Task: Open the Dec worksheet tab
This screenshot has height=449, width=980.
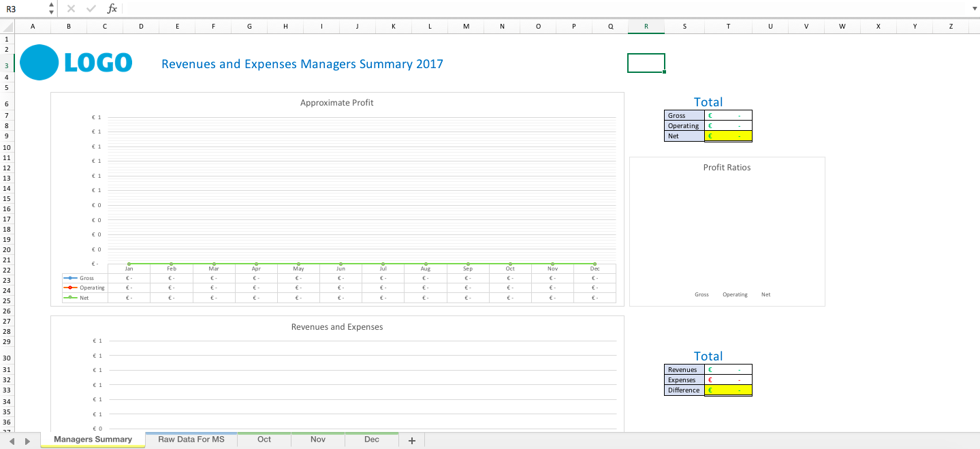Action: pos(371,439)
